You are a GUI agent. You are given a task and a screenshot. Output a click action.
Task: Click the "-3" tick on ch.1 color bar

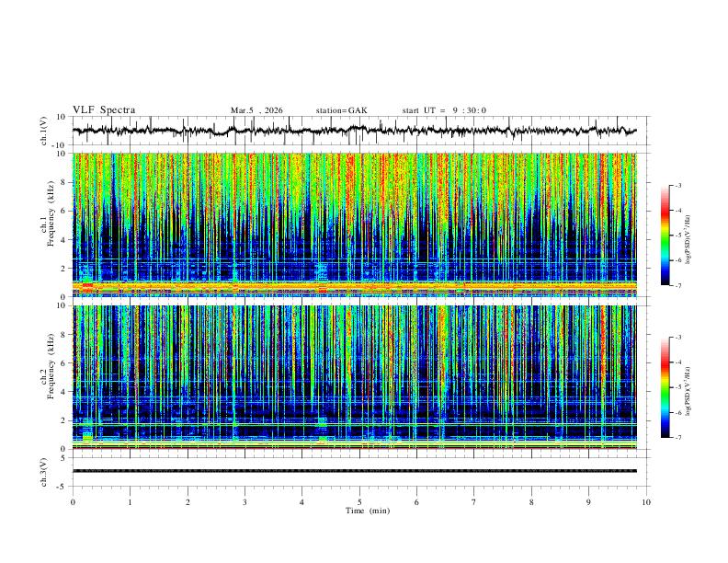677,185
